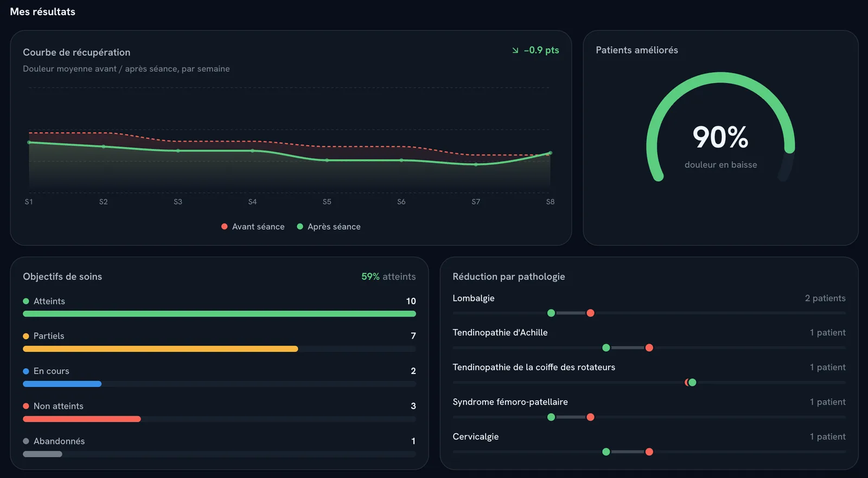
Task: Open the Syndrome fémoro-patellaire pathology row
Action: (649, 409)
